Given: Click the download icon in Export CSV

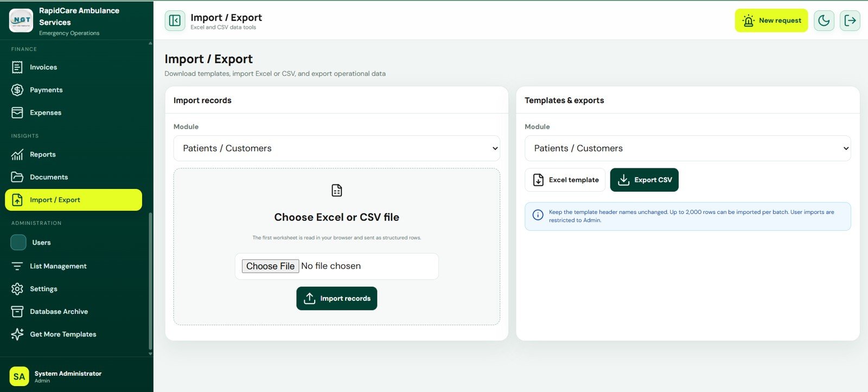Looking at the screenshot, I should (x=624, y=180).
